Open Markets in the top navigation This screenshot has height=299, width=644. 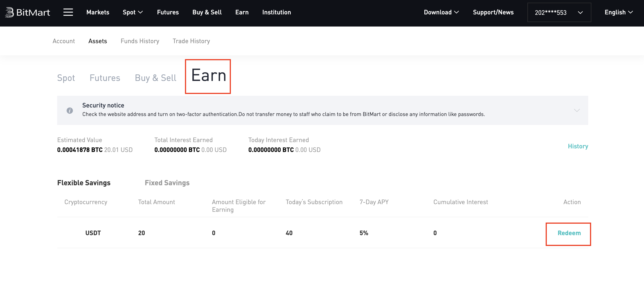coord(98,12)
